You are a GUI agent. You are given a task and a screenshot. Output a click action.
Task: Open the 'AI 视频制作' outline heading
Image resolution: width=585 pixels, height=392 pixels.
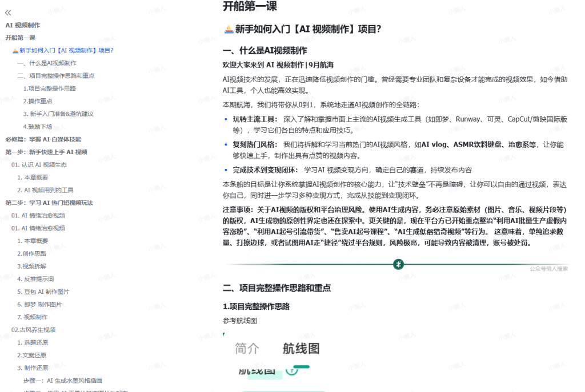point(23,25)
